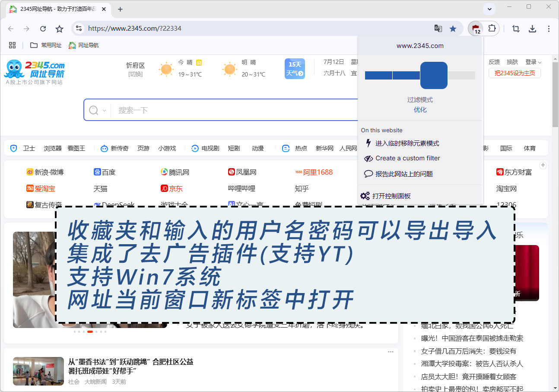Open the extensions puzzle icon

pyautogui.click(x=492, y=29)
